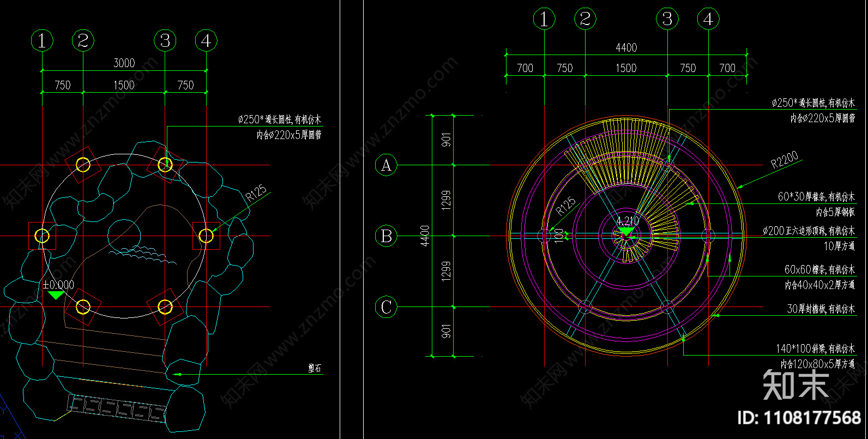Click the R125 radius label in left plan
Image resolution: width=868 pixels, height=439 pixels.
pos(256,194)
